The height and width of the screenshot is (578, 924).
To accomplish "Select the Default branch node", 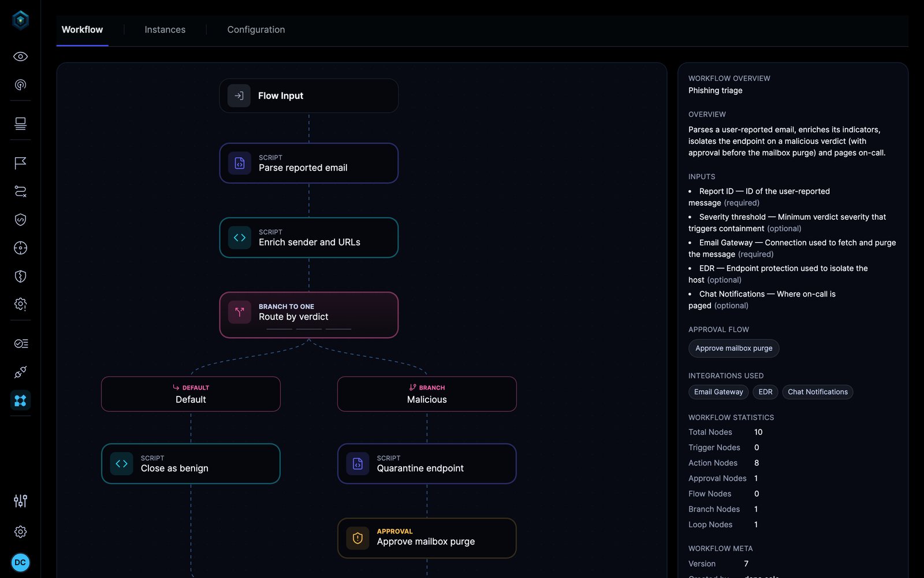I will pos(191,394).
